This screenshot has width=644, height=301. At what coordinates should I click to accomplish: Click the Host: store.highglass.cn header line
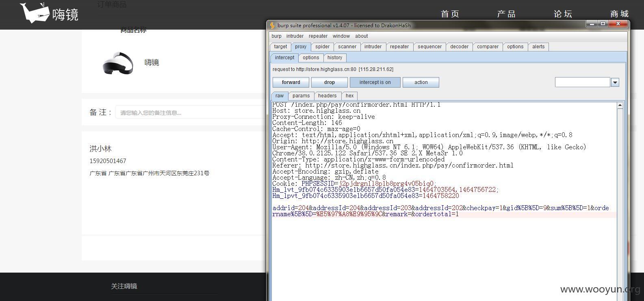317,111
